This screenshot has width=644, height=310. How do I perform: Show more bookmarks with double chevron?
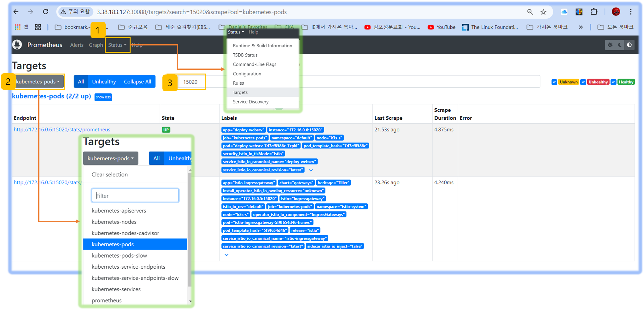[581, 27]
